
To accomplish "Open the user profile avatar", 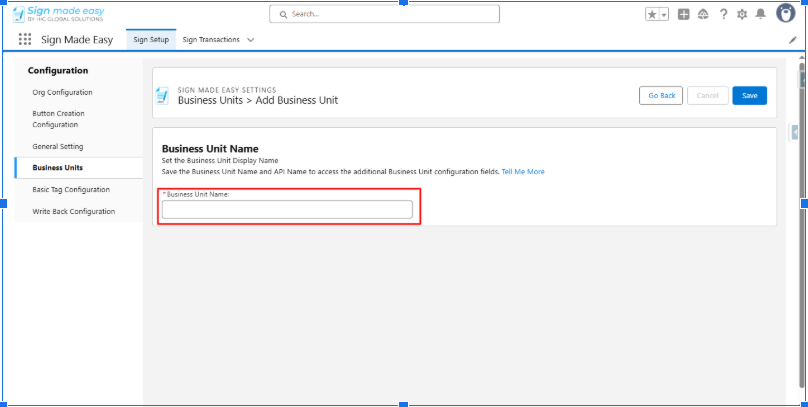I will [x=785, y=13].
